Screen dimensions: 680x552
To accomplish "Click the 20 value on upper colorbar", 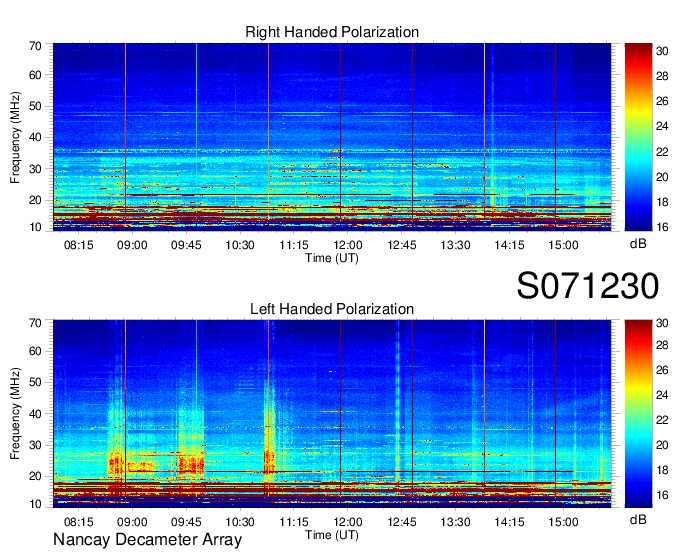I will (662, 176).
